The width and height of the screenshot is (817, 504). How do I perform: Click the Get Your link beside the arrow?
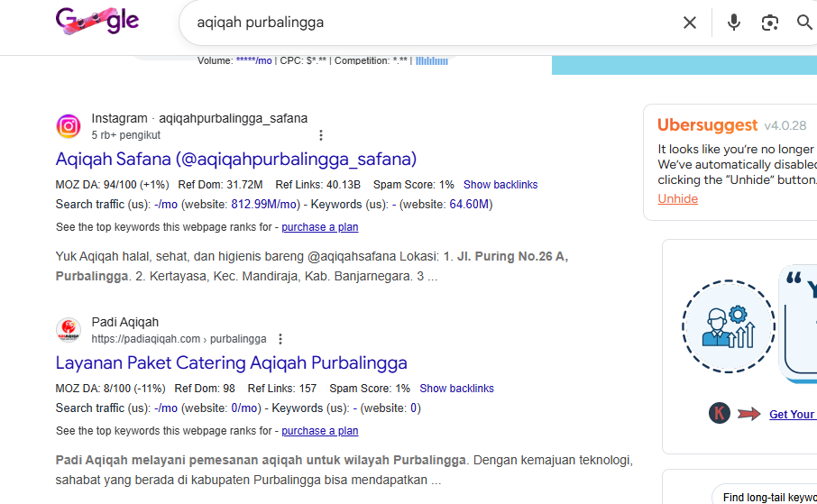tap(792, 415)
